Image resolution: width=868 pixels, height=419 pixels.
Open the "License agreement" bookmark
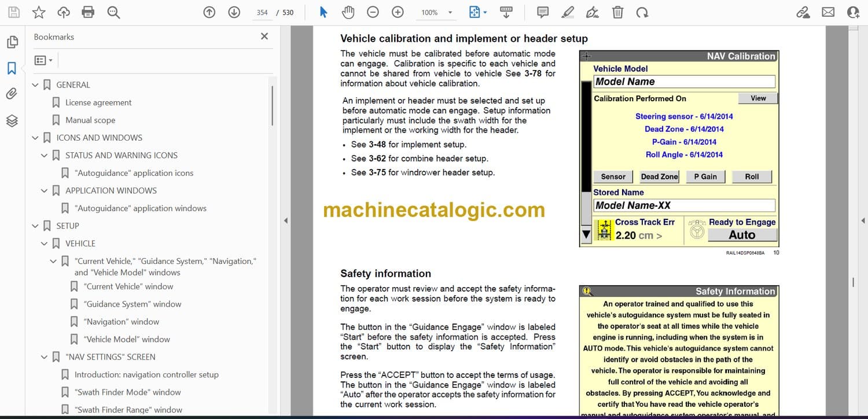(98, 102)
